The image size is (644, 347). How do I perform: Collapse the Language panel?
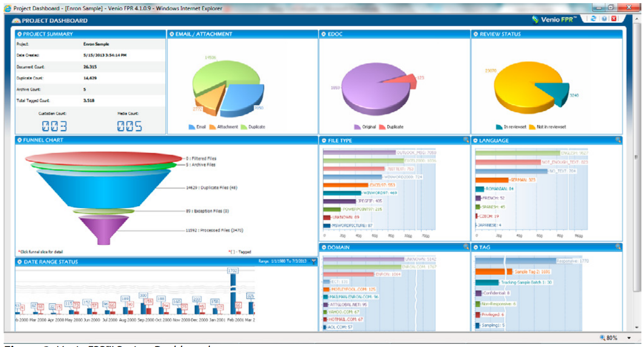[x=476, y=140]
